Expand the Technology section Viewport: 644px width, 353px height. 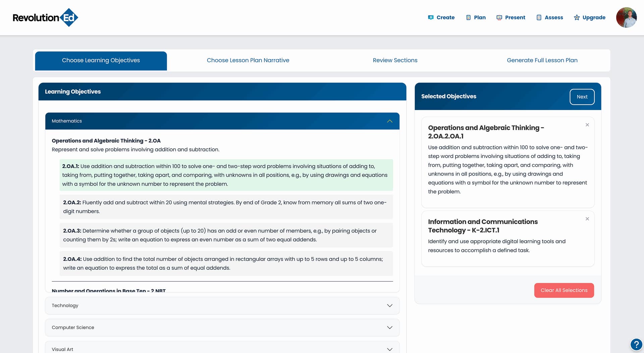pyautogui.click(x=222, y=305)
